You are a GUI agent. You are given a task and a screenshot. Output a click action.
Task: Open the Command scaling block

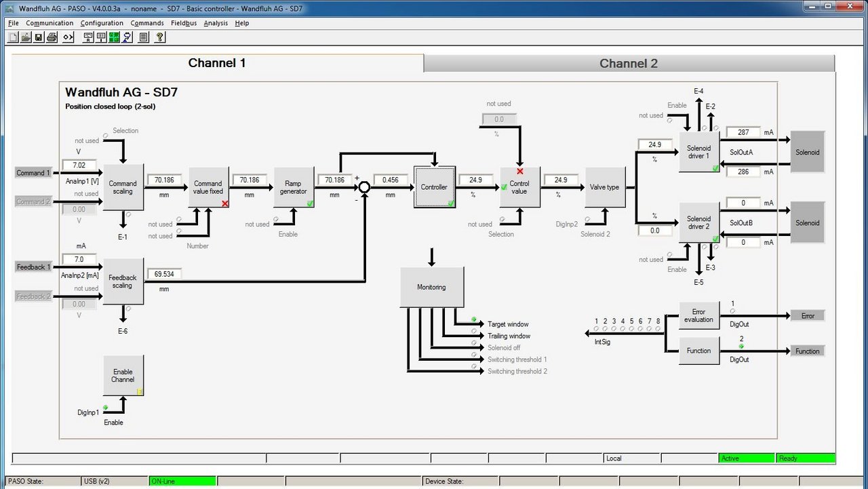point(123,187)
